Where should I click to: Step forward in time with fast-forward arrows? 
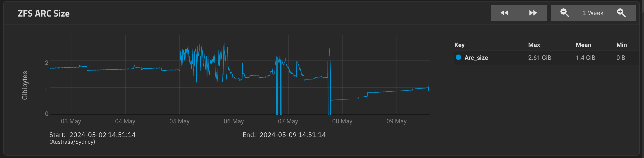533,13
